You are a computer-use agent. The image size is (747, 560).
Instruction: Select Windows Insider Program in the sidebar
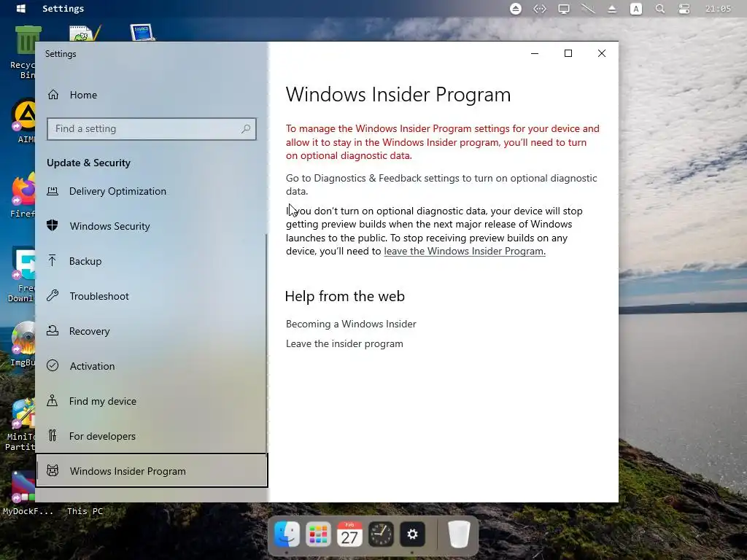152,470
